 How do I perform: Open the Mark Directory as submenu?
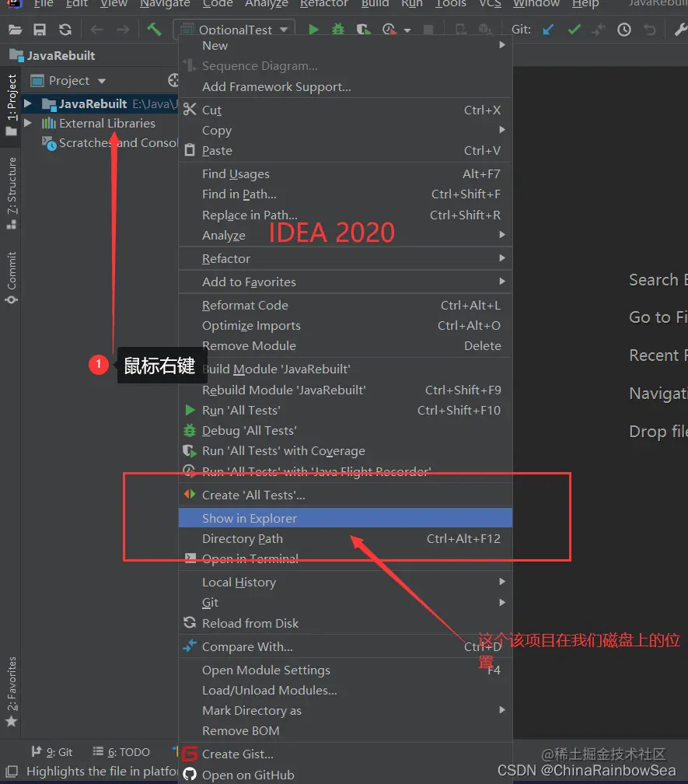tap(345, 711)
